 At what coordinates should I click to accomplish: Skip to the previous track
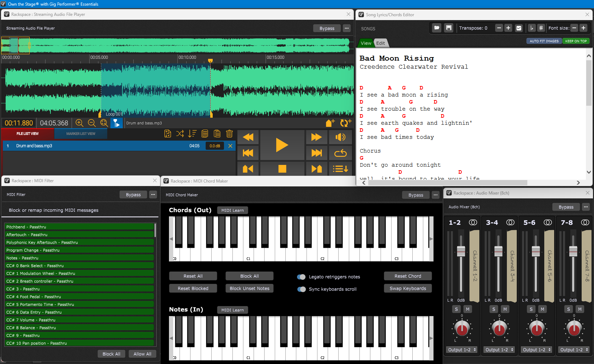point(248,153)
